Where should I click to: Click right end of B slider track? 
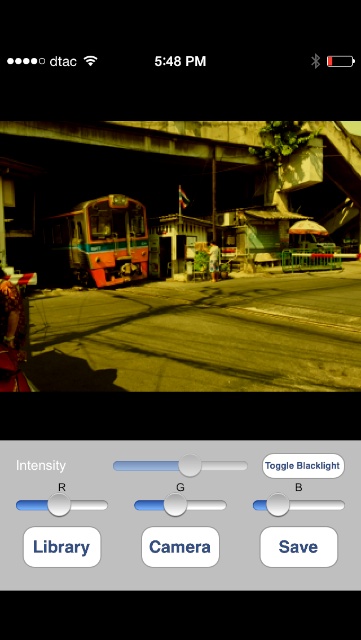pos(341,505)
